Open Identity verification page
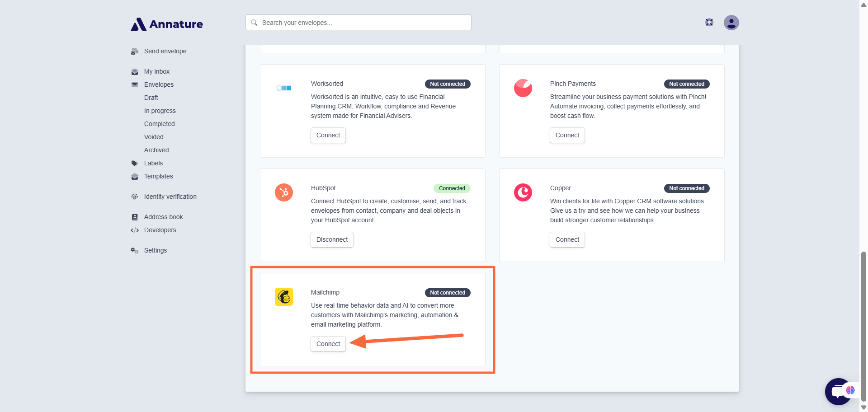 point(170,197)
